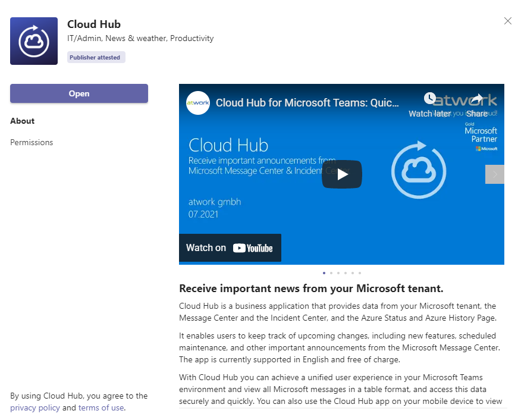This screenshot has width=518, height=420.
Task: Click the IT/Admin, News & weather categories text
Action: click(x=140, y=38)
